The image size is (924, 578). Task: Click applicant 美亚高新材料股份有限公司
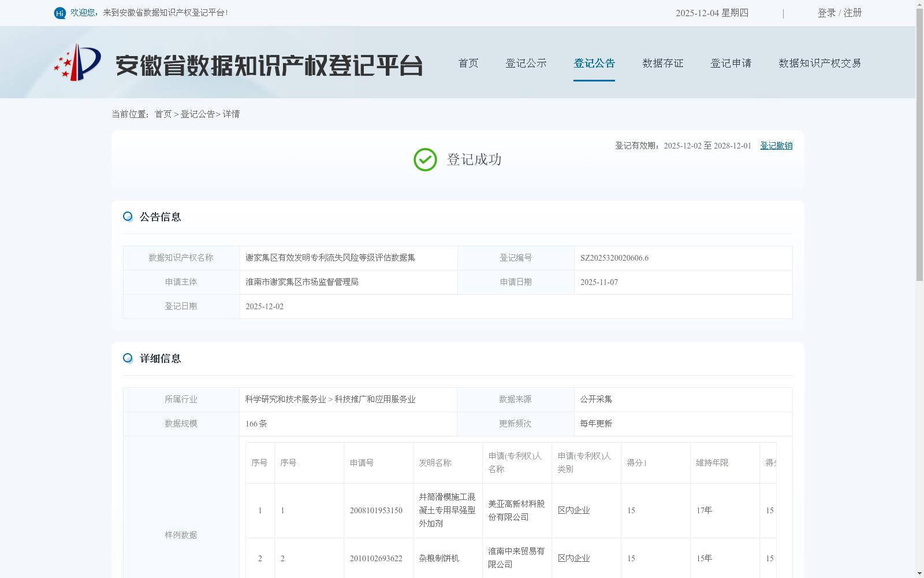click(x=517, y=510)
